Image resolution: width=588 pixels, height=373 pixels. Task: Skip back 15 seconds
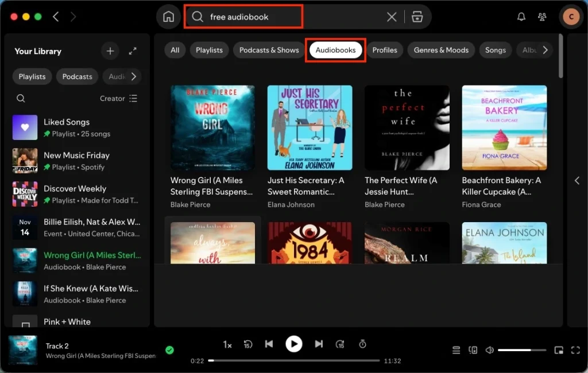point(247,344)
